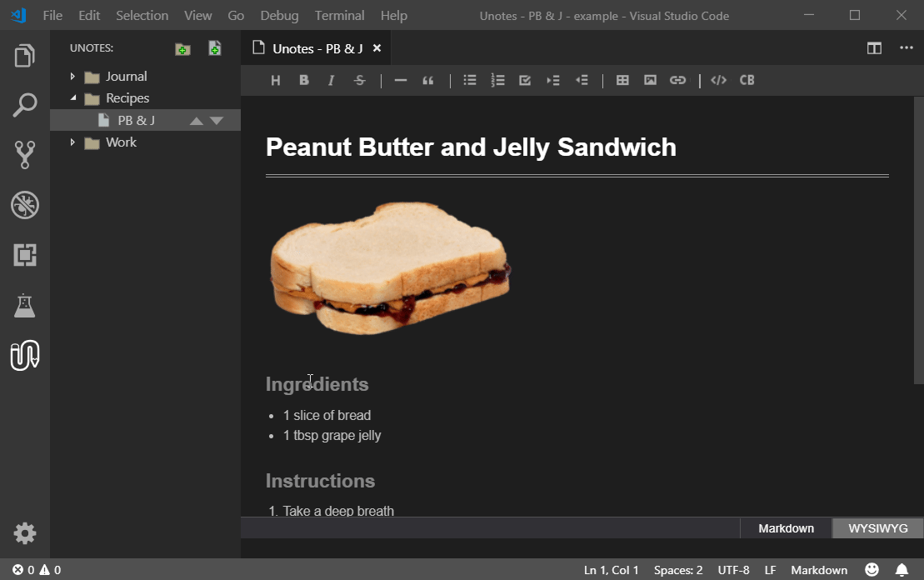Create a new note with the add-note icon
Viewport: 924px width, 580px height.
pos(214,48)
